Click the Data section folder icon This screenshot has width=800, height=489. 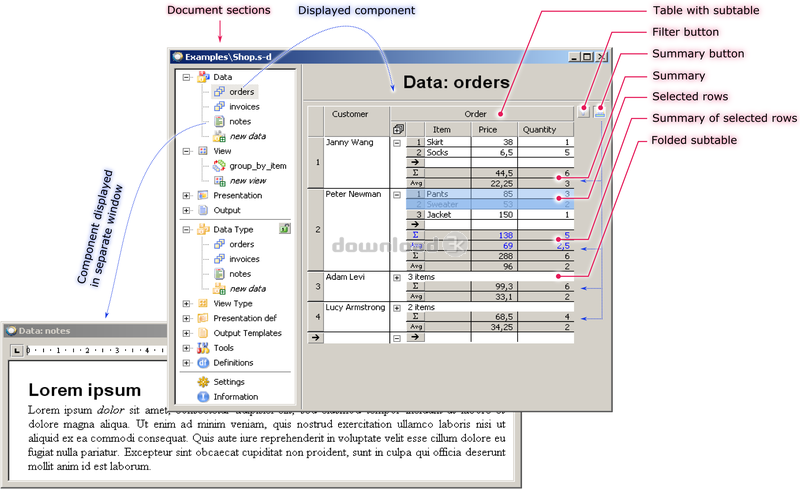tap(203, 77)
